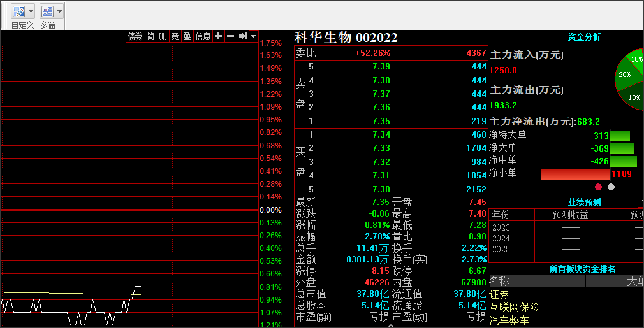Click the 名称 column header
The width and height of the screenshot is (644, 328).
[537, 282]
